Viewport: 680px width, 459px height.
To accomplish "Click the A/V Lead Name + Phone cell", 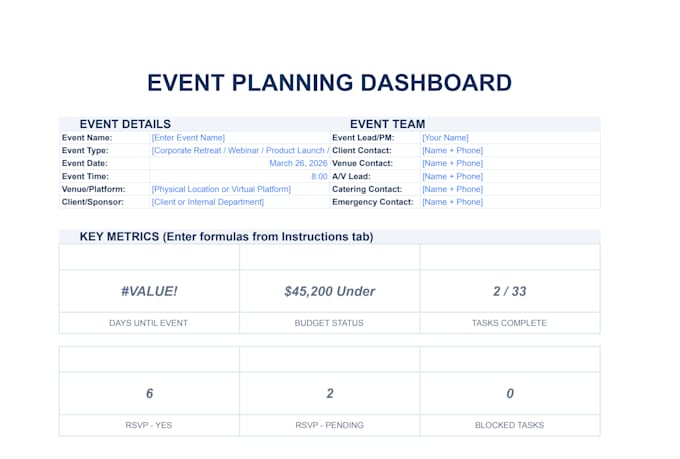I will tap(510, 176).
